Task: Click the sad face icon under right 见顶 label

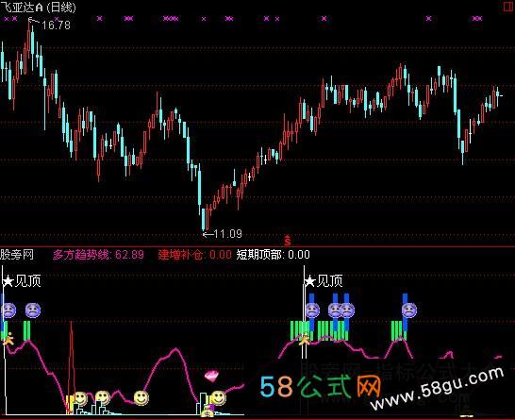Action: [312, 311]
